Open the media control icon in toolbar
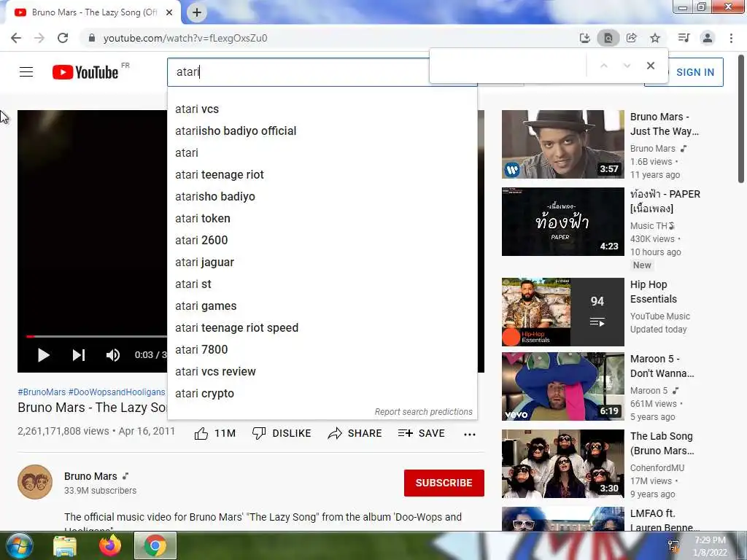The height and width of the screenshot is (560, 747). tap(684, 38)
